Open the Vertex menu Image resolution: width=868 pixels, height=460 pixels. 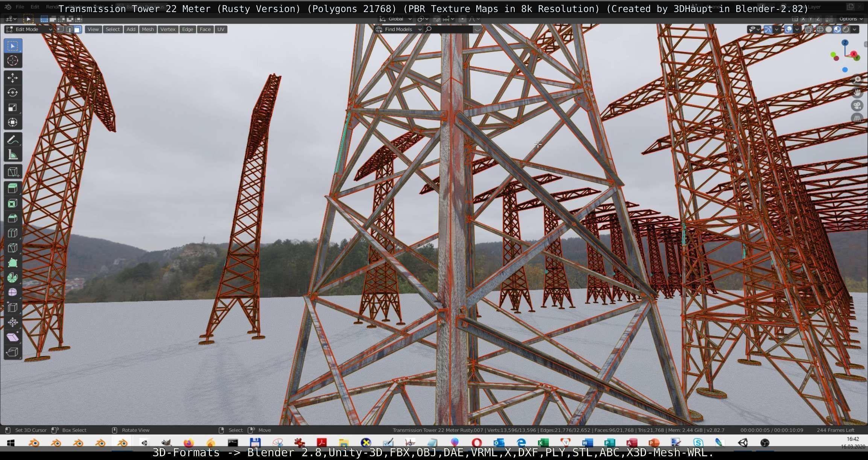[x=168, y=29]
